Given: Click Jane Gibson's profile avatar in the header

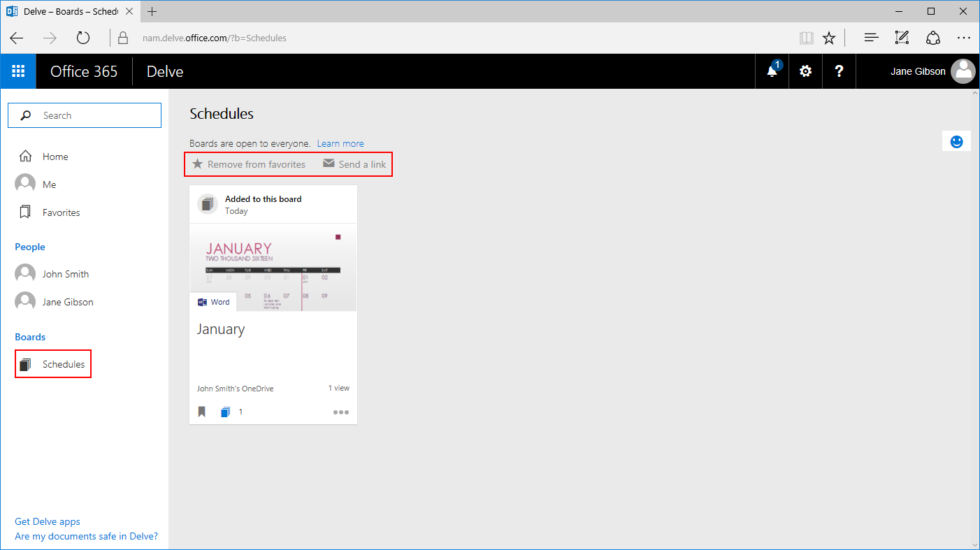Looking at the screenshot, I should tap(964, 71).
